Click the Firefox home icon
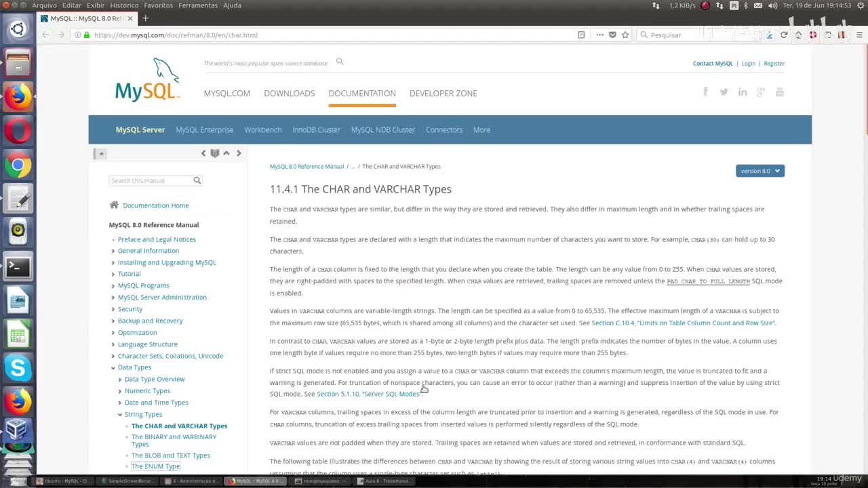The image size is (868, 488). tap(798, 35)
